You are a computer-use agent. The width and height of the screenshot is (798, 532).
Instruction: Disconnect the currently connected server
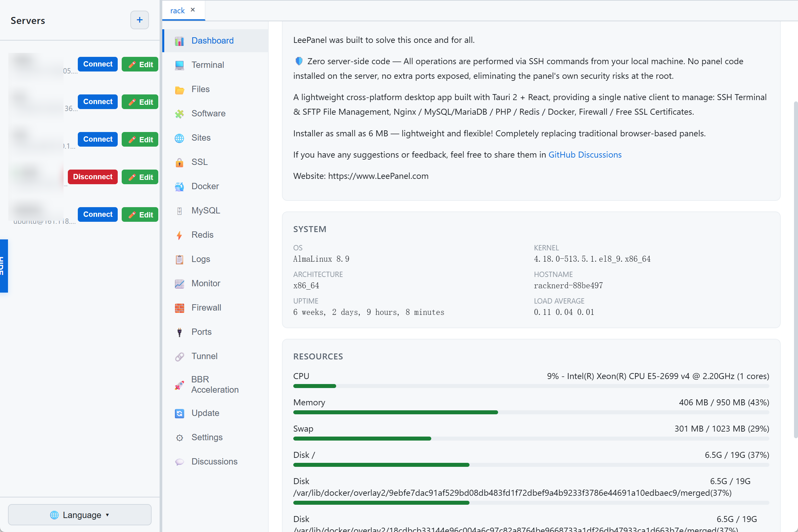[x=93, y=177]
